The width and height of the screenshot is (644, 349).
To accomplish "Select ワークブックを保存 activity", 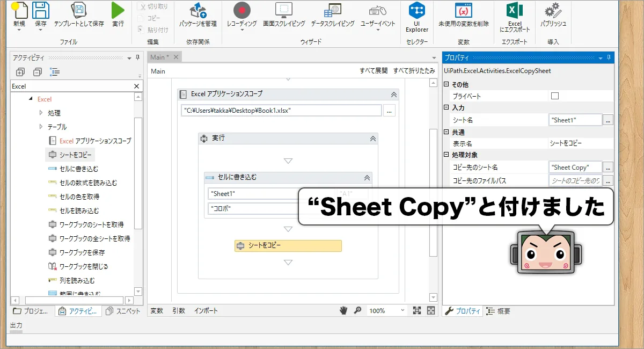I will [x=76, y=252].
